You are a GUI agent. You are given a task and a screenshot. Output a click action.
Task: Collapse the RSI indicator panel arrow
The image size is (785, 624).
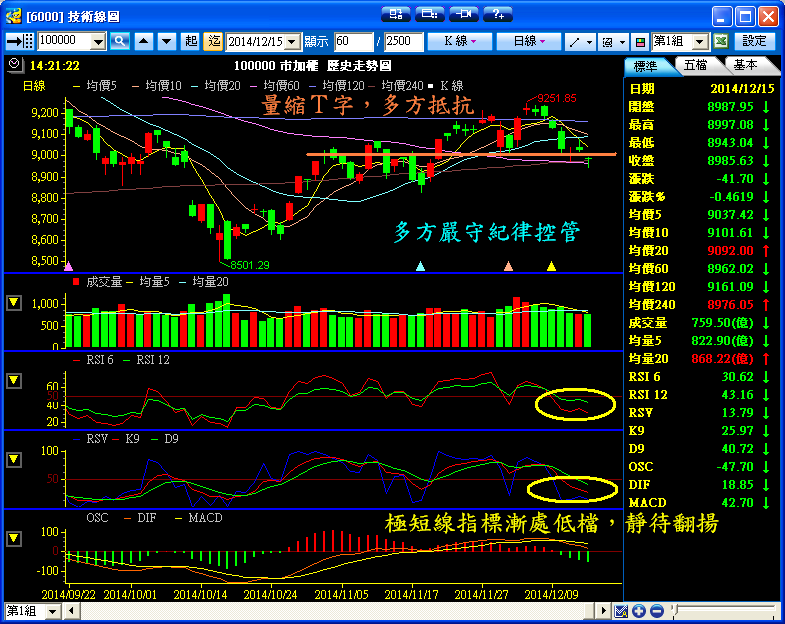14,381
